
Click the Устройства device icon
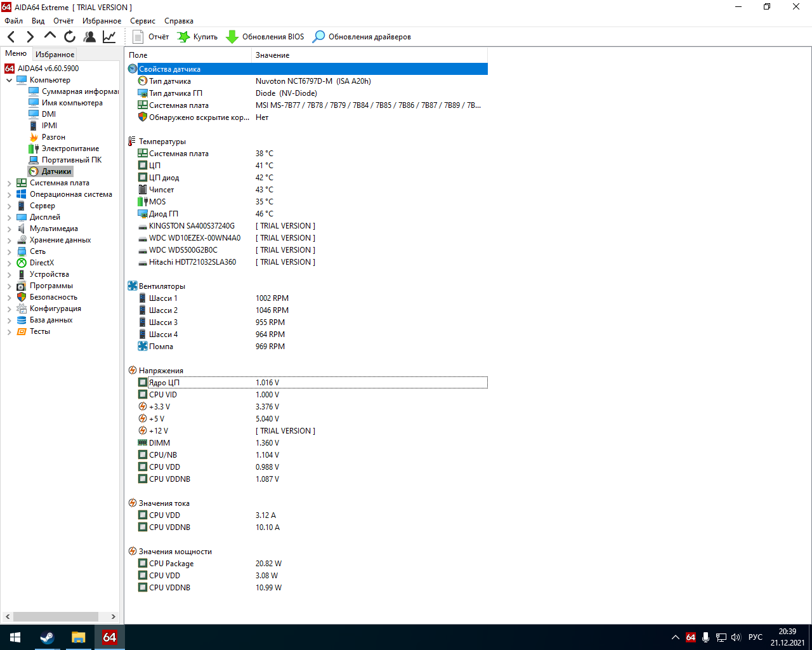[x=22, y=274]
